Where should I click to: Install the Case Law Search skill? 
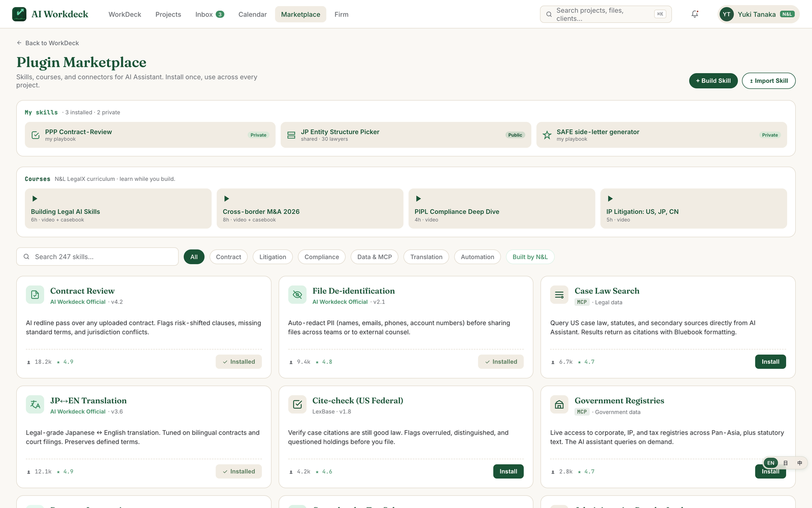(x=770, y=362)
